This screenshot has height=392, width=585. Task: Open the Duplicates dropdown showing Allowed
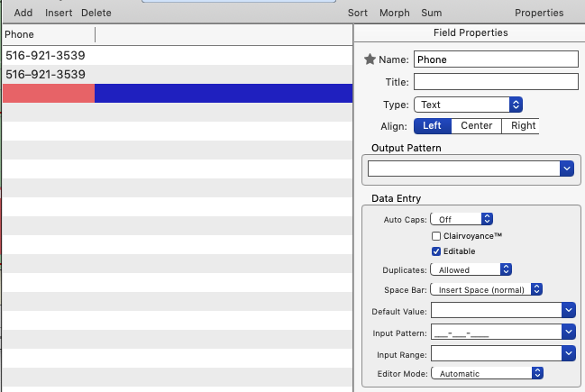coord(471,269)
